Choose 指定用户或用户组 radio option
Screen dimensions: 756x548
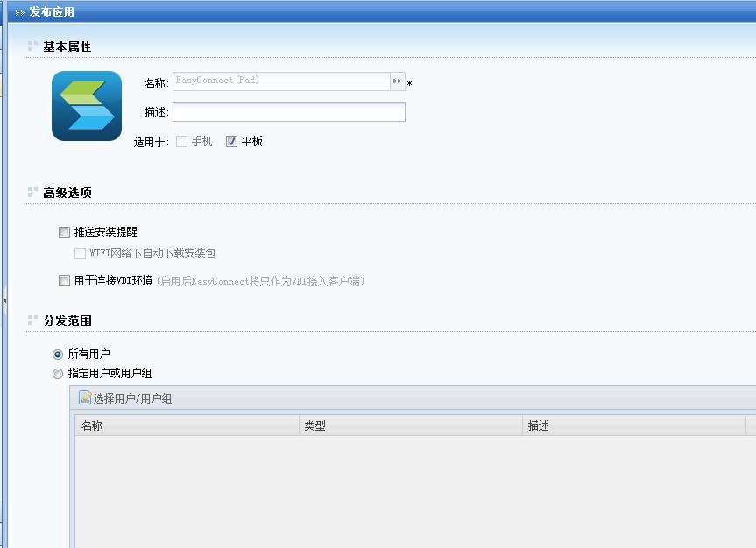coord(58,374)
